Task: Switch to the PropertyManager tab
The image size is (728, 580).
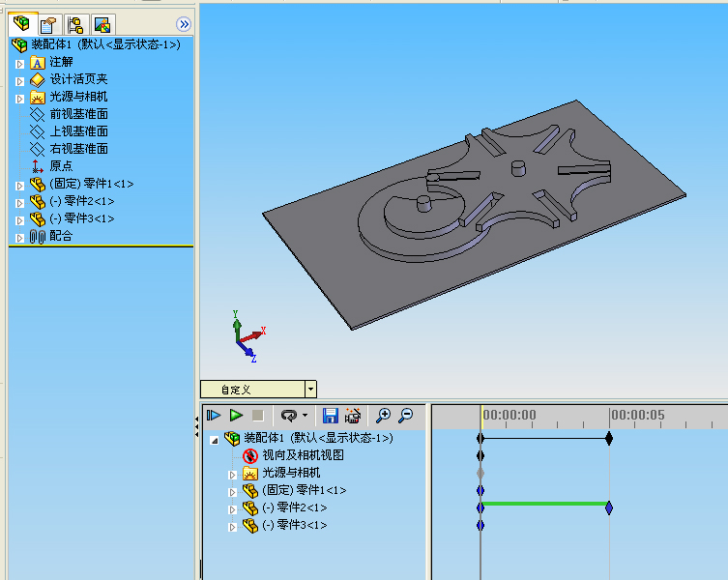Action: 47,24
